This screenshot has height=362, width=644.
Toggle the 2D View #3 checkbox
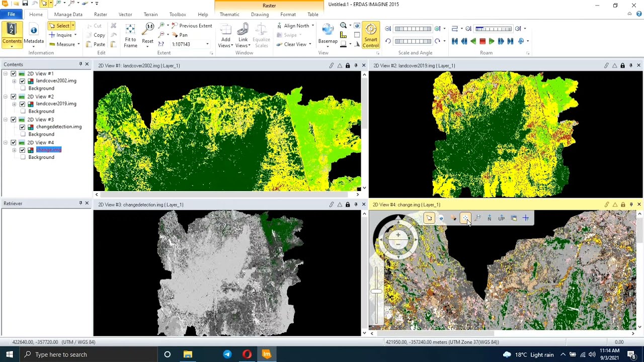[14, 120]
